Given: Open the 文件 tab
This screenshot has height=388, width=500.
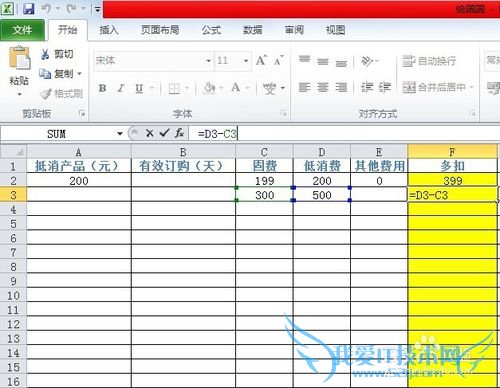Looking at the screenshot, I should pos(22,30).
